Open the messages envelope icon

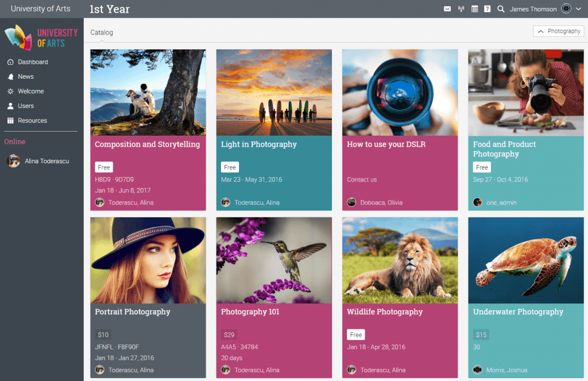pyautogui.click(x=447, y=9)
